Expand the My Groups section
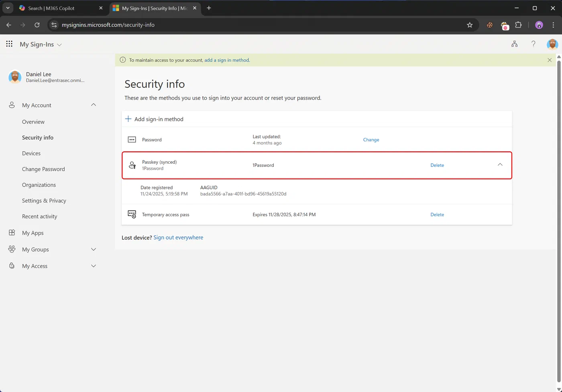The width and height of the screenshot is (562, 392). [x=94, y=250]
